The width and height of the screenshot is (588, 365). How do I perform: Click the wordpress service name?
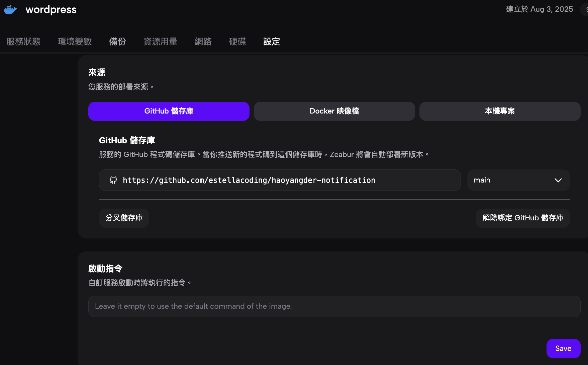point(51,9)
